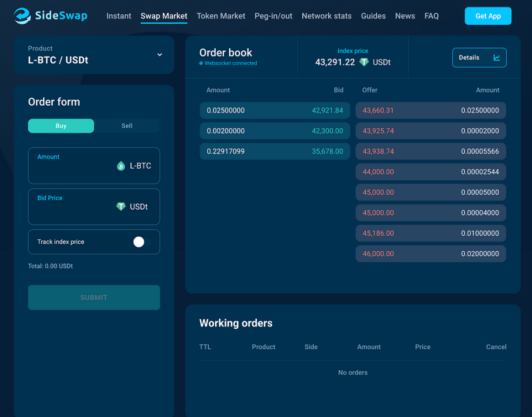Viewport: 532px width, 417px height.
Task: Select the 43,660.31 offer row
Action: pyautogui.click(x=430, y=110)
